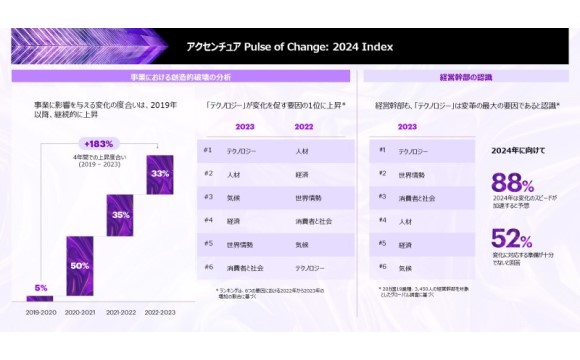Click '消費者と社会' ranked #3 in the executives table
580x360 pixels.
(417, 198)
